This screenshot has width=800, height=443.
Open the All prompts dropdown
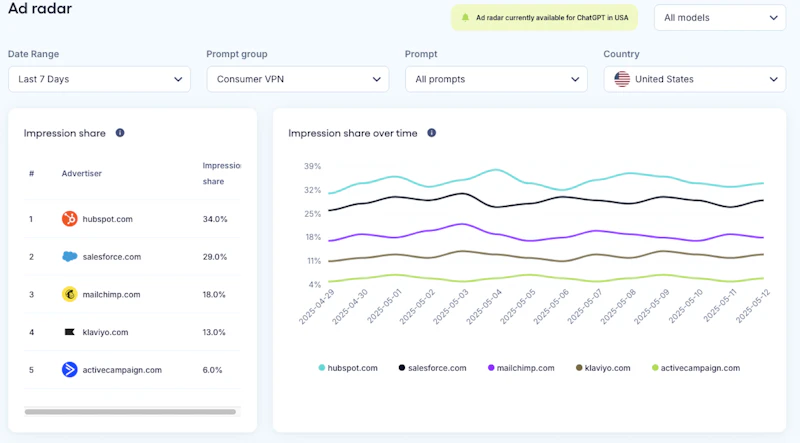(496, 79)
